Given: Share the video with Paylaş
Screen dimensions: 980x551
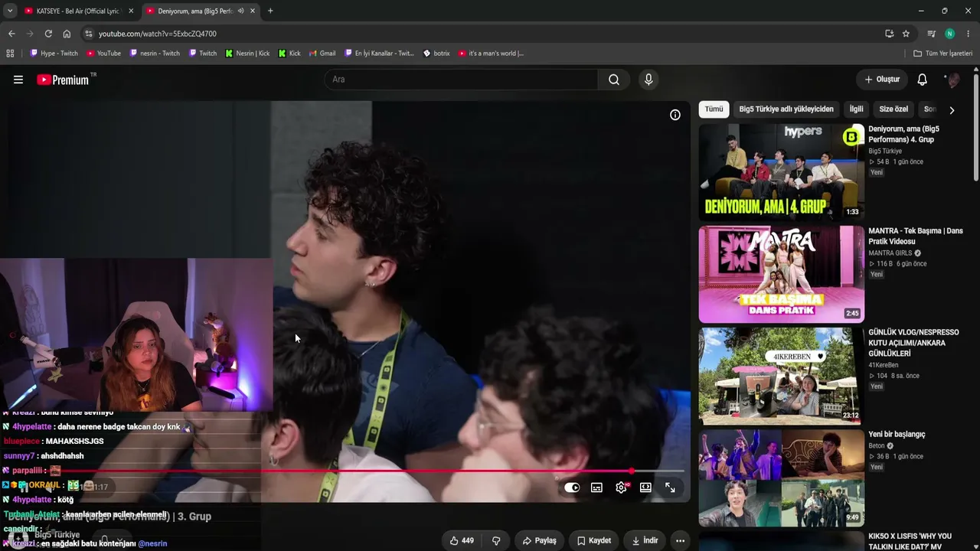Looking at the screenshot, I should pyautogui.click(x=540, y=540).
